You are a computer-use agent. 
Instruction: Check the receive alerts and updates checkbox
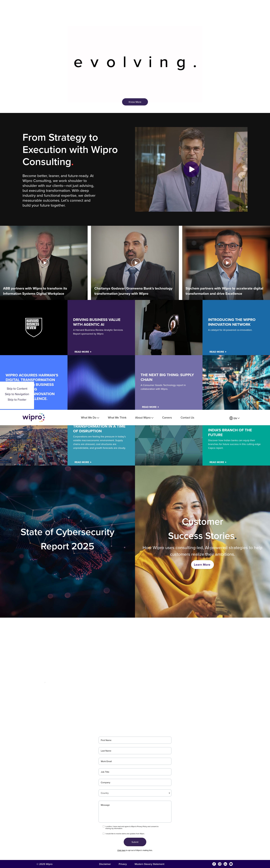(104, 833)
